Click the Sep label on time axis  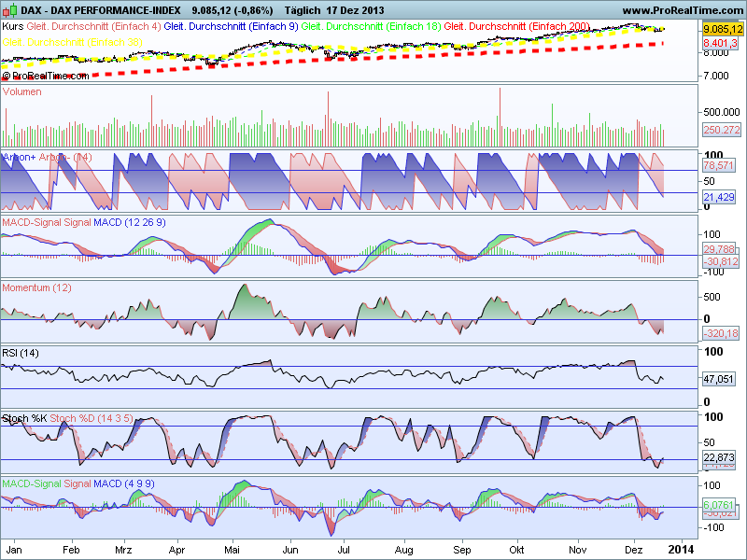[x=462, y=550]
